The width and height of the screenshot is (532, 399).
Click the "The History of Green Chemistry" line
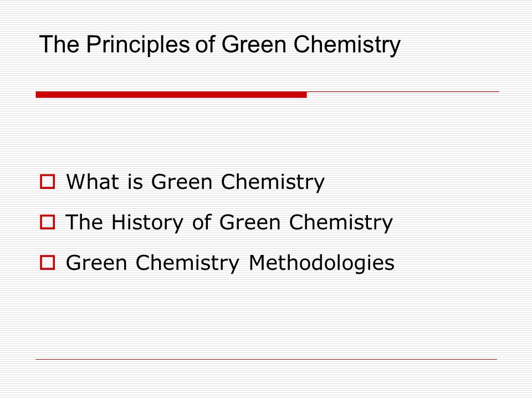[229, 223]
